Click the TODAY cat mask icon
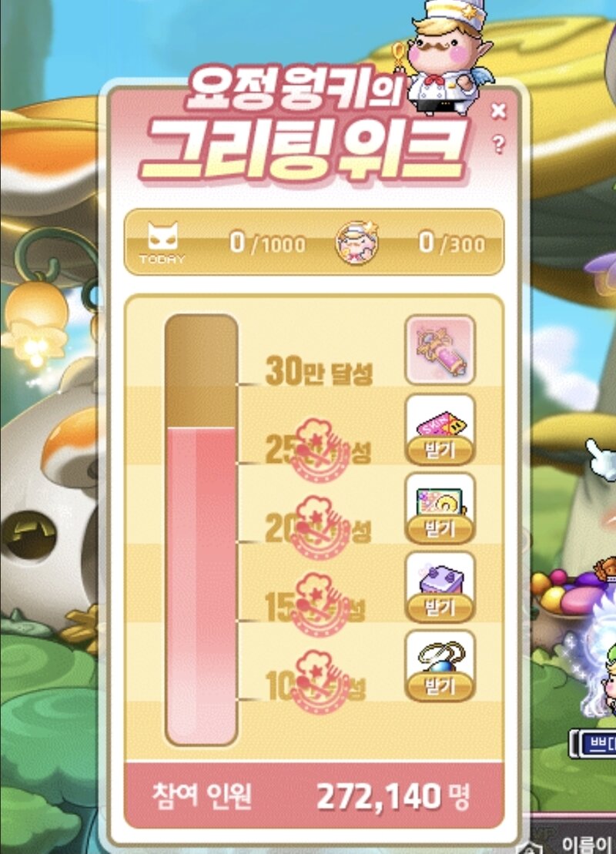This screenshot has height=854, width=616. (x=162, y=243)
